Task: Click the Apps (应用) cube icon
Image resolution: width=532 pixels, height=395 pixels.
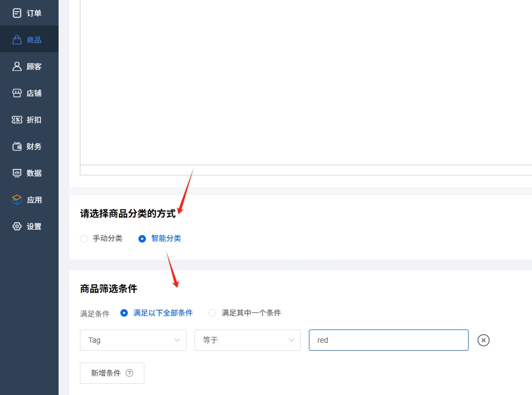Action: [x=17, y=200]
